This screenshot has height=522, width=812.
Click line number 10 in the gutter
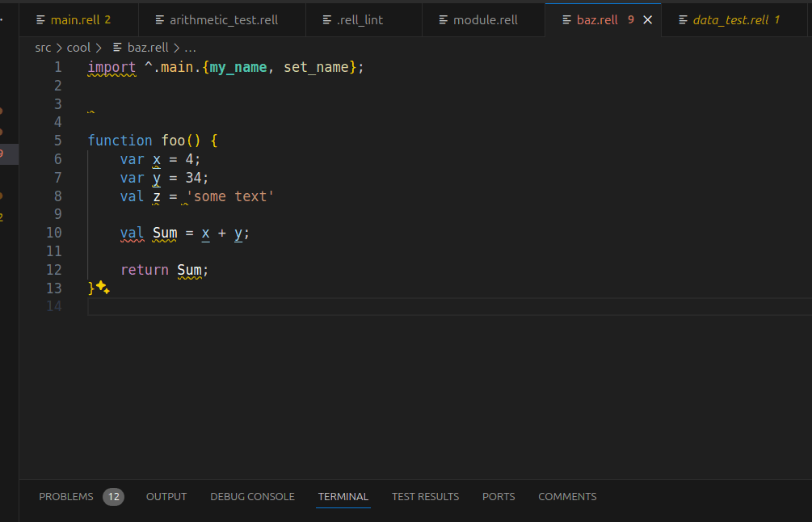pyautogui.click(x=54, y=233)
